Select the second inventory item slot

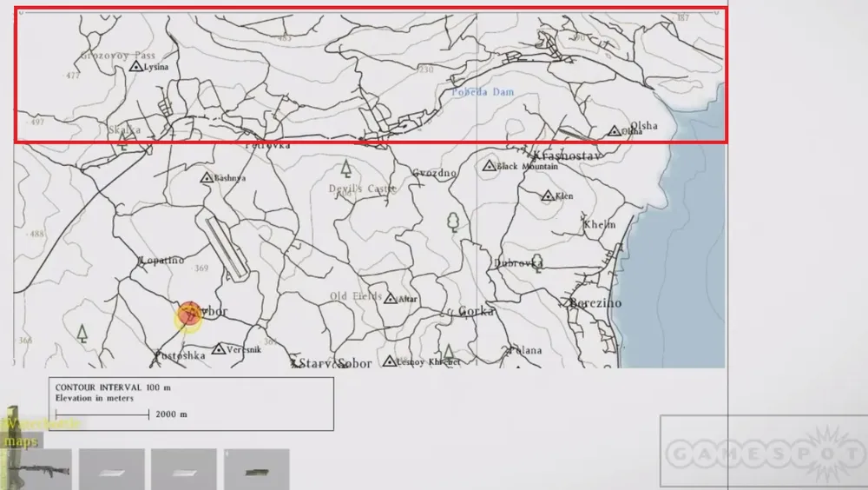click(x=112, y=469)
